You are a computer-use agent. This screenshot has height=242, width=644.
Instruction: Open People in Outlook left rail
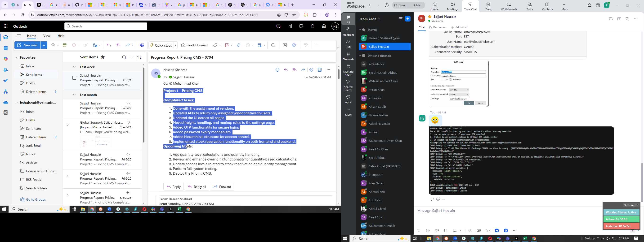(5, 70)
